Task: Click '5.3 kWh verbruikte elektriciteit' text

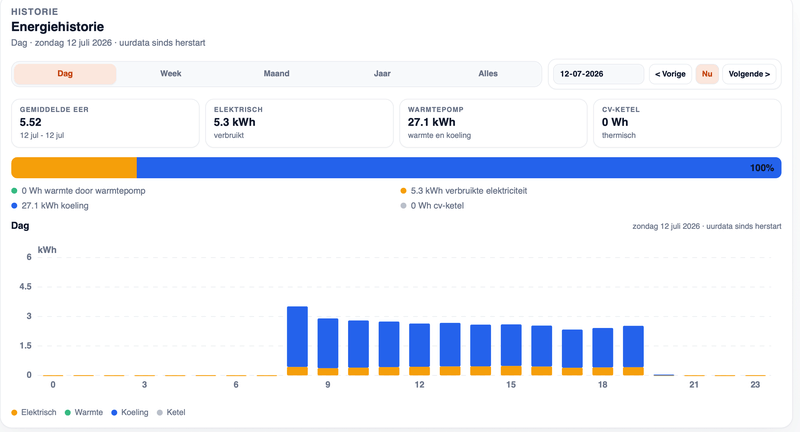Action: pyautogui.click(x=469, y=191)
